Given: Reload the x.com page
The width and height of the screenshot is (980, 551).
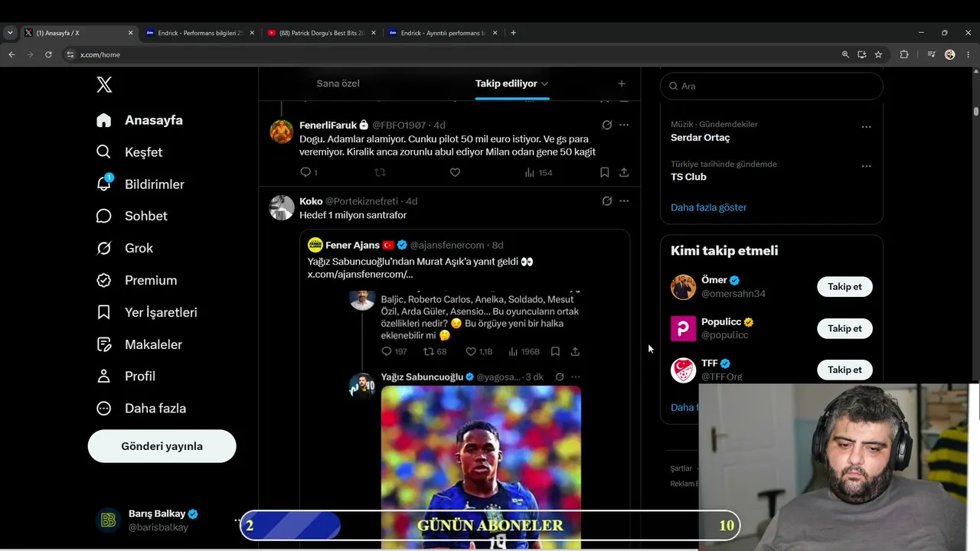Looking at the screenshot, I should tap(48, 54).
